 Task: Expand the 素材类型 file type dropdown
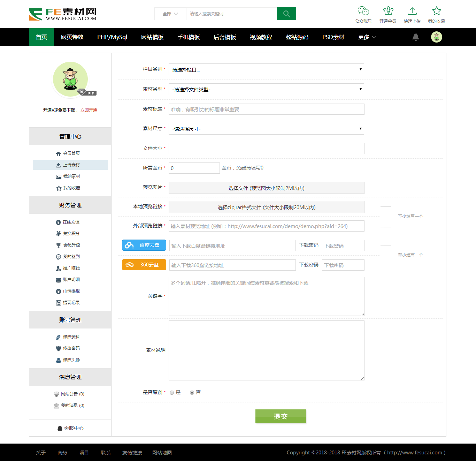pos(266,89)
